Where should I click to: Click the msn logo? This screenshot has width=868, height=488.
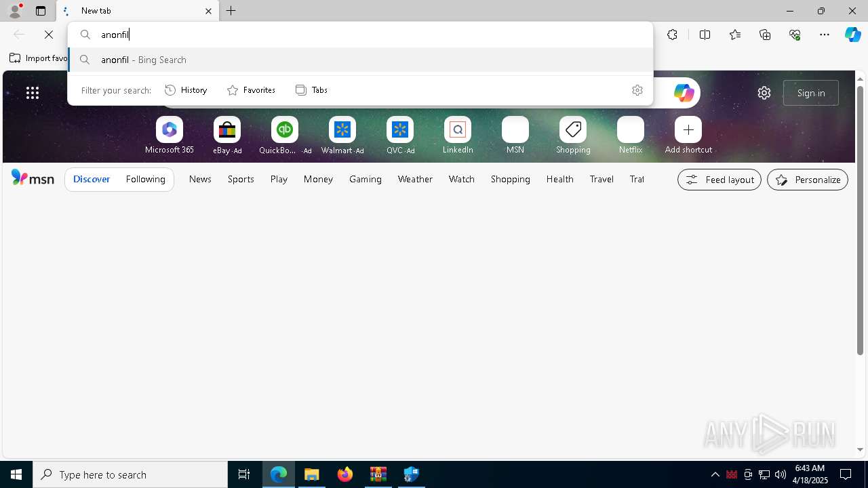pos(33,178)
